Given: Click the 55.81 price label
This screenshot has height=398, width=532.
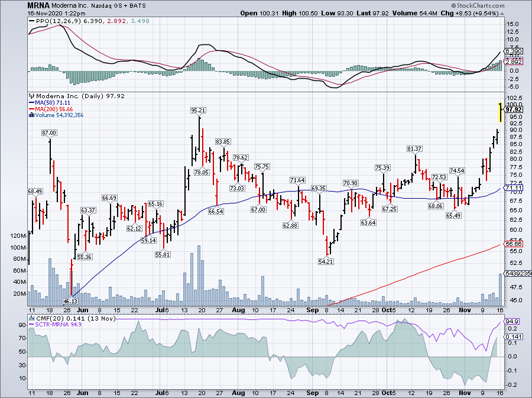Looking at the screenshot, I should pyautogui.click(x=163, y=254).
